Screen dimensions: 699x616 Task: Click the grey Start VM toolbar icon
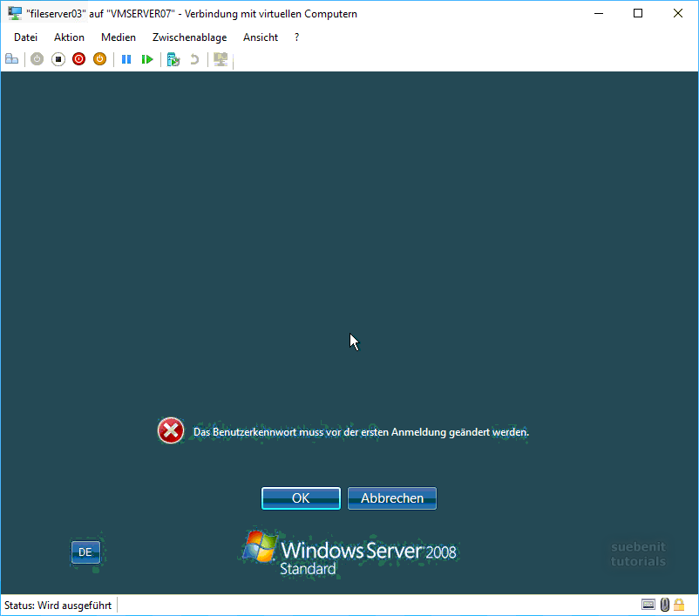pos(37,59)
